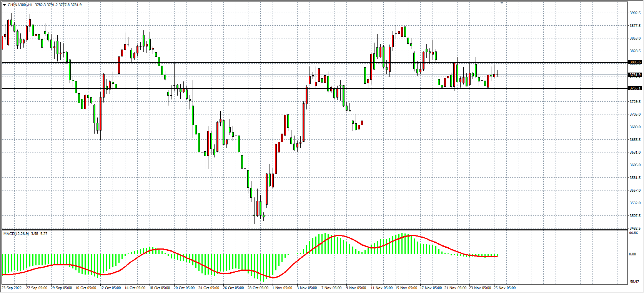Click the gray chart shift triangle marker
This screenshot has height=293, width=644.
[501, 3]
